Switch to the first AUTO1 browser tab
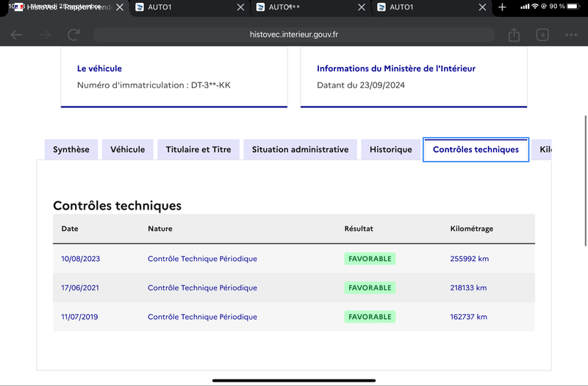The width and height of the screenshot is (588, 386). (x=184, y=7)
